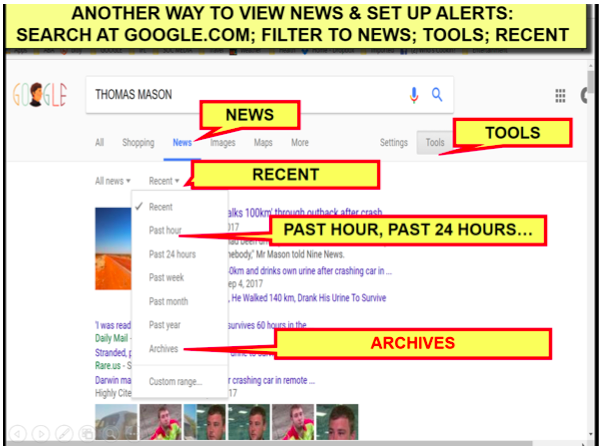
Task: Open the More tab menu
Action: 300,143
